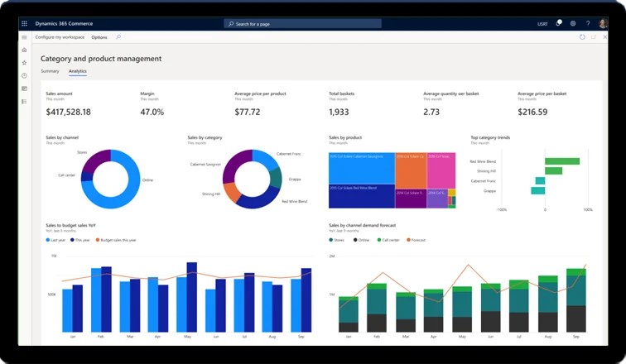Open Modules list icon in sidebar

click(x=24, y=101)
